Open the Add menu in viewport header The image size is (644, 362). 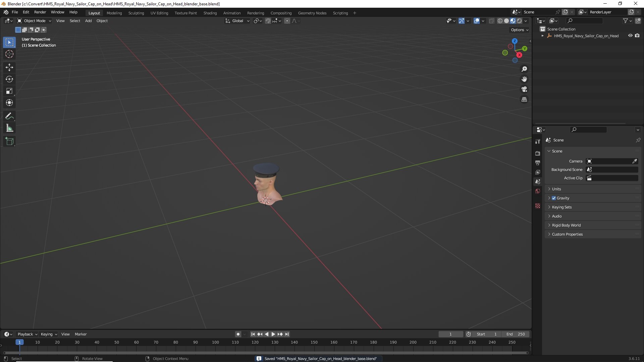click(88, 21)
